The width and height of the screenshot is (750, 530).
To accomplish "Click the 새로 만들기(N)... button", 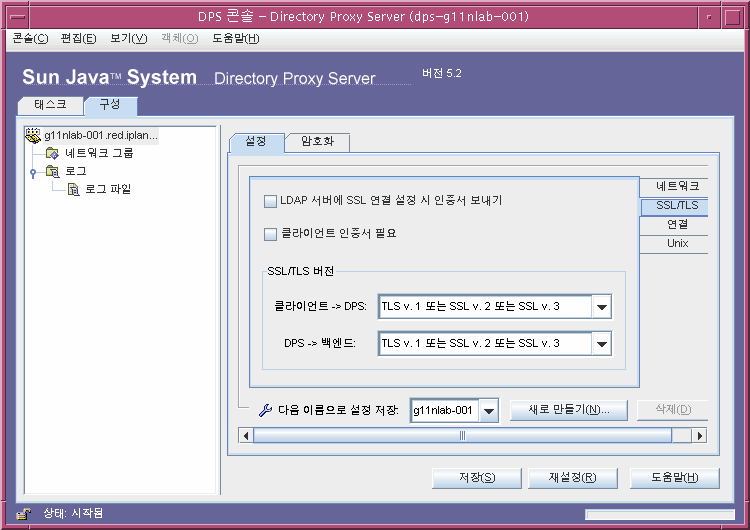I will coord(569,410).
